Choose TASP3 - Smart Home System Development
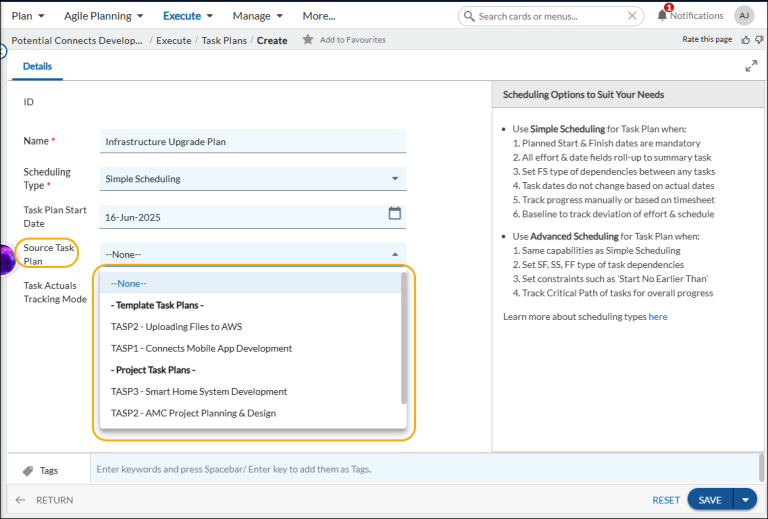The image size is (768, 519). pyautogui.click(x=251, y=391)
